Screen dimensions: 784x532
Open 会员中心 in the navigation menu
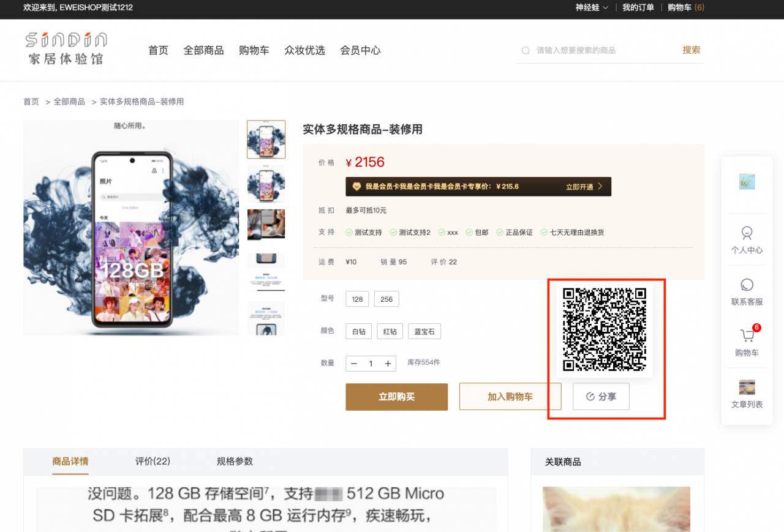click(360, 50)
